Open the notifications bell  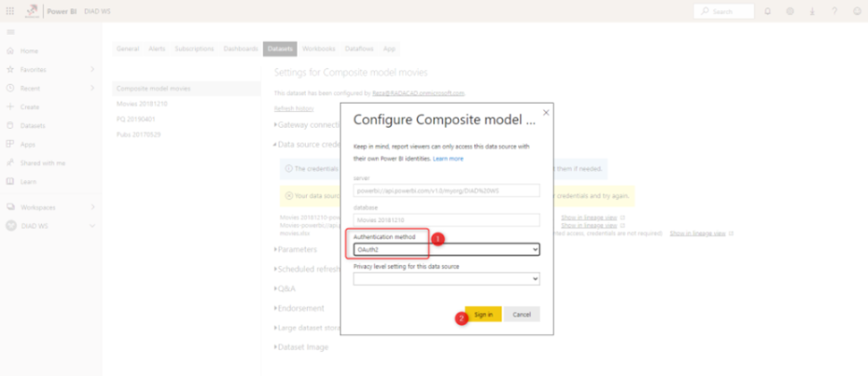pyautogui.click(x=767, y=11)
